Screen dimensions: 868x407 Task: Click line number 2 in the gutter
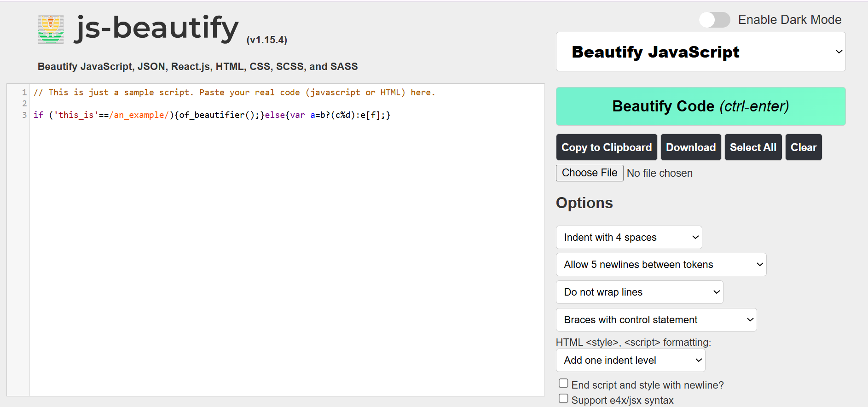click(x=24, y=104)
